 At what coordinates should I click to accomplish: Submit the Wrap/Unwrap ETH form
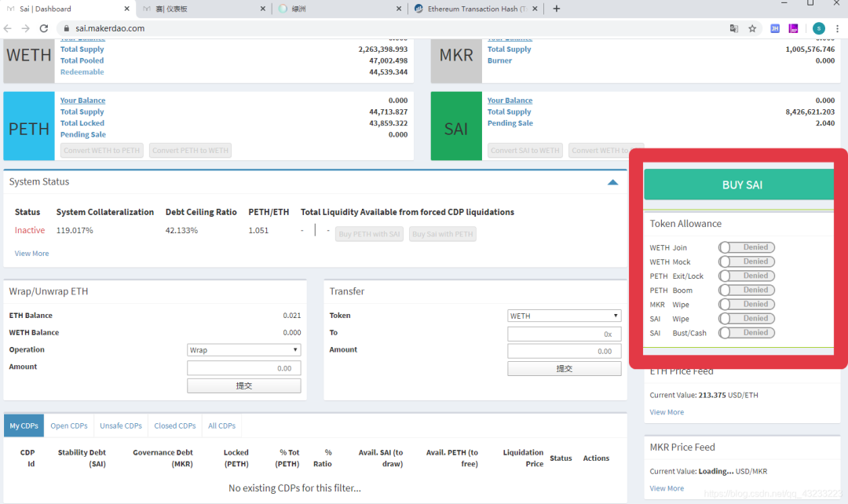pyautogui.click(x=244, y=385)
